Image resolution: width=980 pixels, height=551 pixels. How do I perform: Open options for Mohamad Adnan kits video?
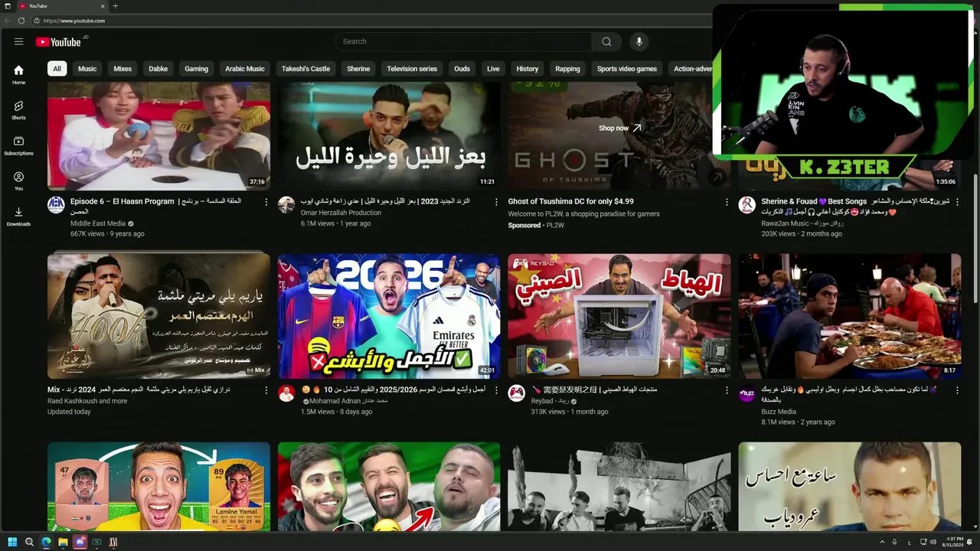click(497, 390)
